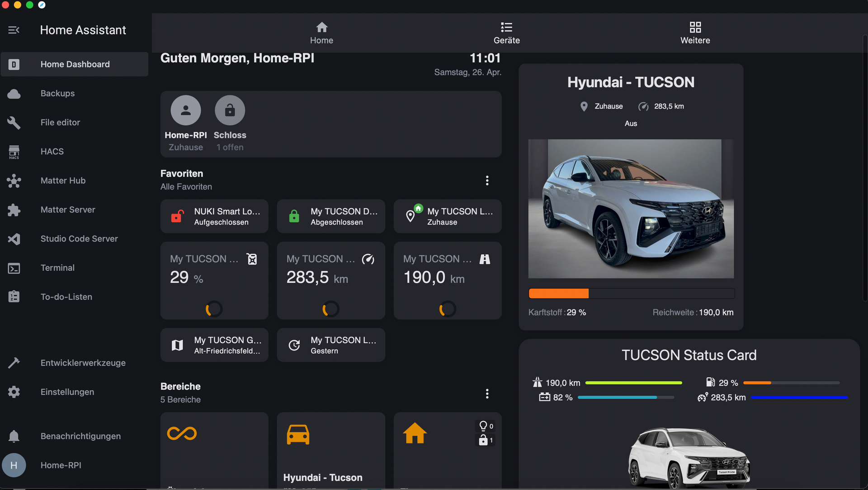This screenshot has height=490, width=868.
Task: Click the green 190,0 km range bar
Action: click(633, 383)
